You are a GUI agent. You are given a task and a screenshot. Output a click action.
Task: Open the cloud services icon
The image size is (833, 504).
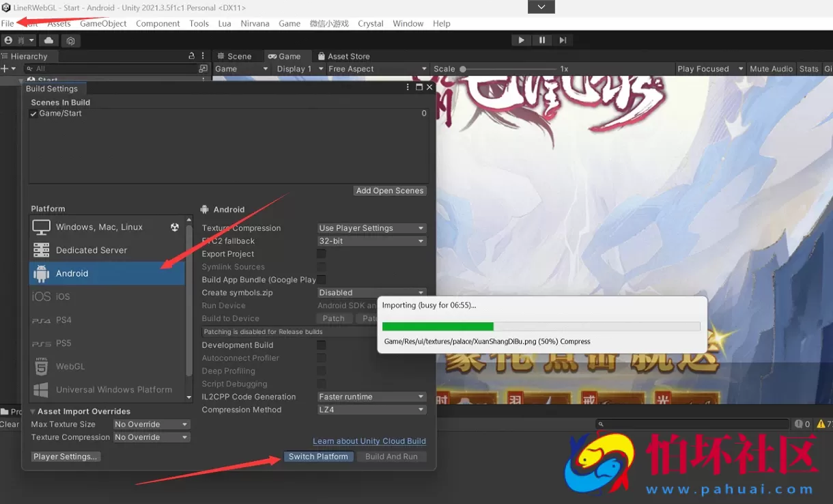tap(49, 41)
